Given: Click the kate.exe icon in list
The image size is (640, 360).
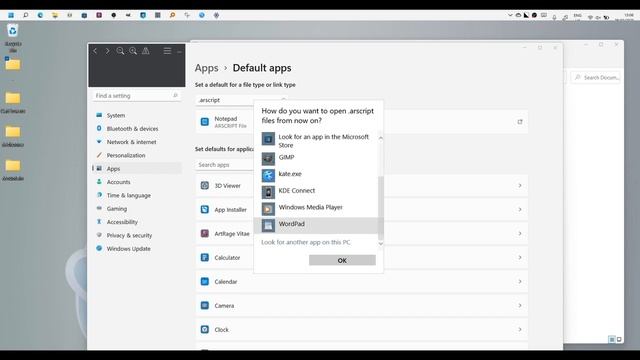Looking at the screenshot, I should (268, 175).
